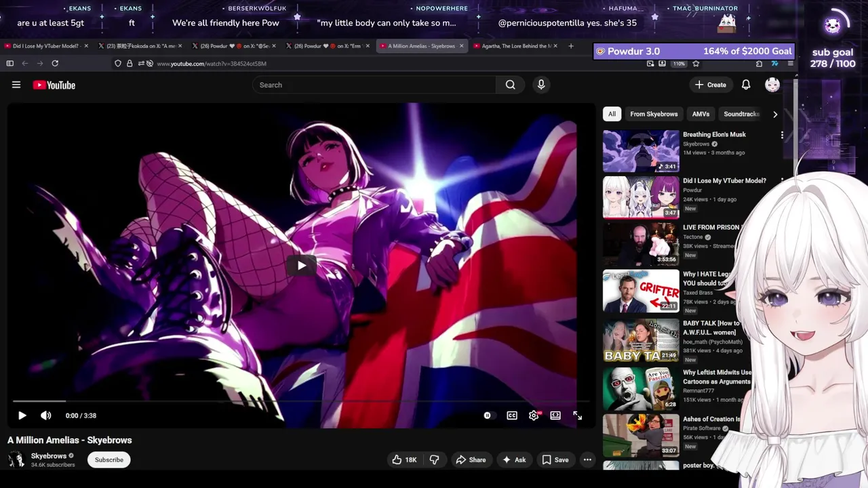Click in the YouTube search field
This screenshot has height=488, width=868.
374,85
